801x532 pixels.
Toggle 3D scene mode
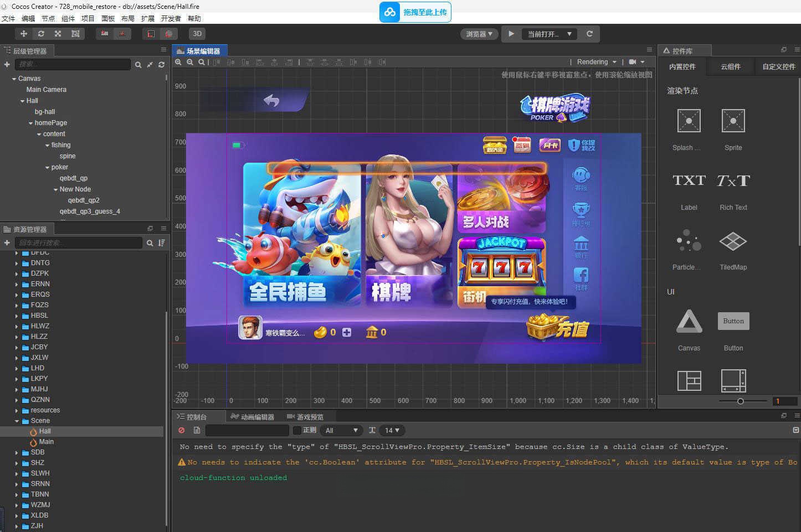point(197,34)
